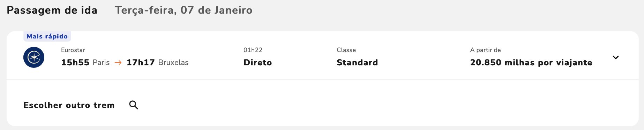644x130 pixels.
Task: Open the "Escolher outro trem" link
Action: tap(69, 105)
